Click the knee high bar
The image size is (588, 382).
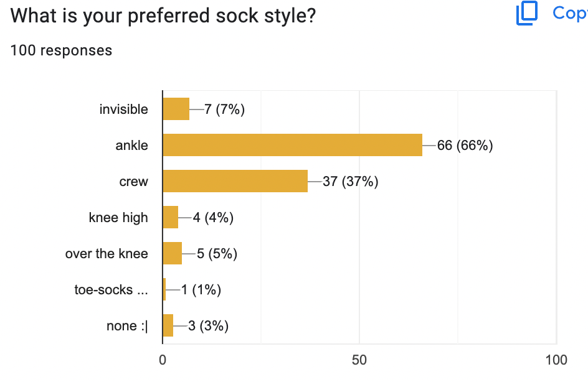[x=171, y=217]
